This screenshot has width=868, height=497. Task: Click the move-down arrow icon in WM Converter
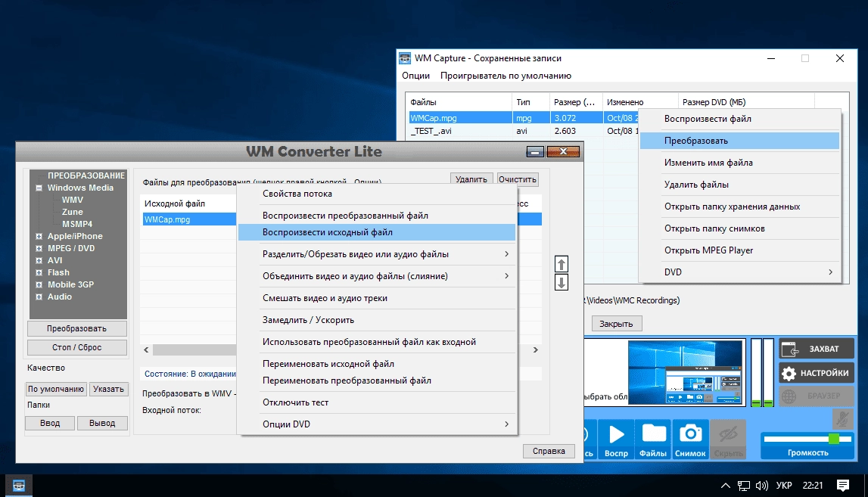[562, 283]
